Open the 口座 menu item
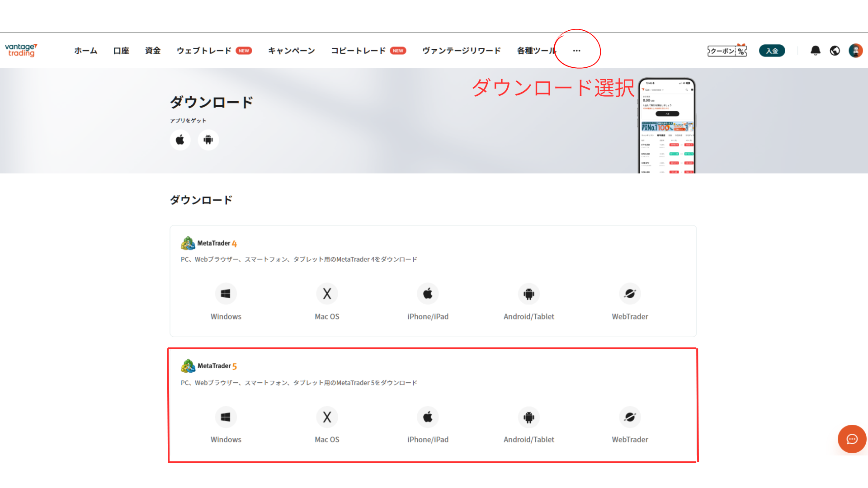The height and width of the screenshot is (488, 868). click(121, 51)
